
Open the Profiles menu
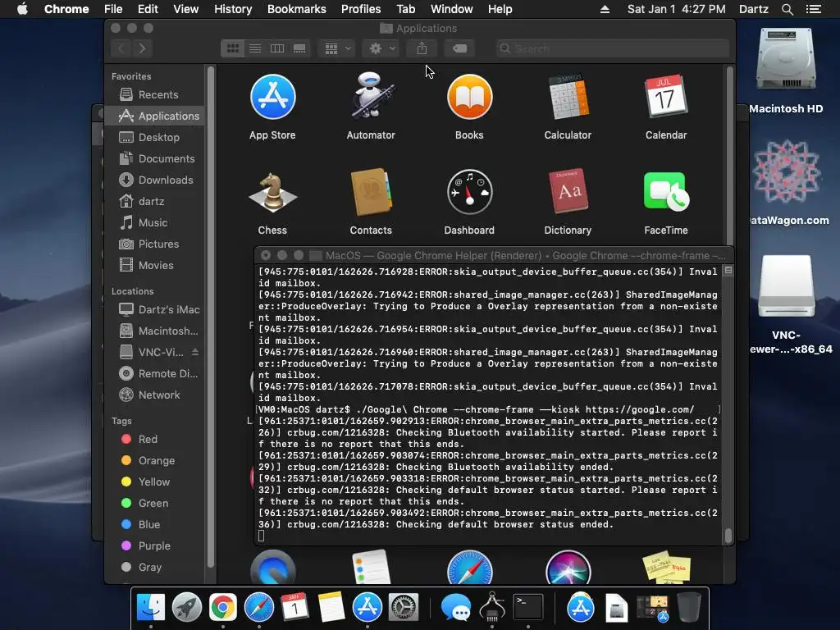pos(361,9)
